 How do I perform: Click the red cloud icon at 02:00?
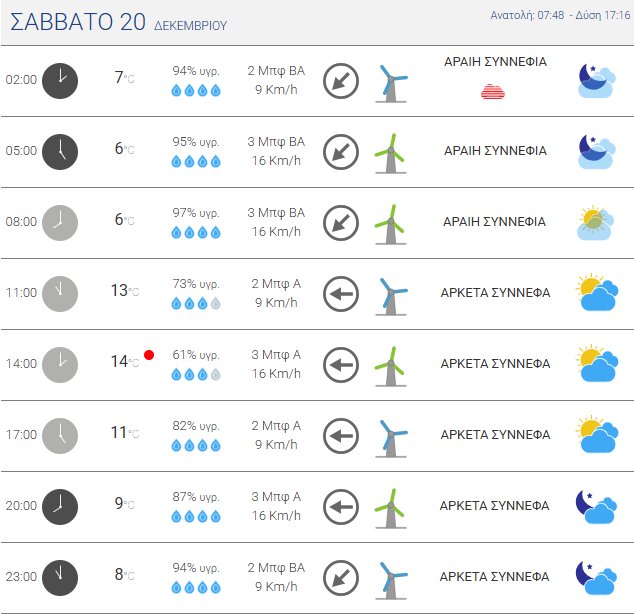tap(493, 92)
